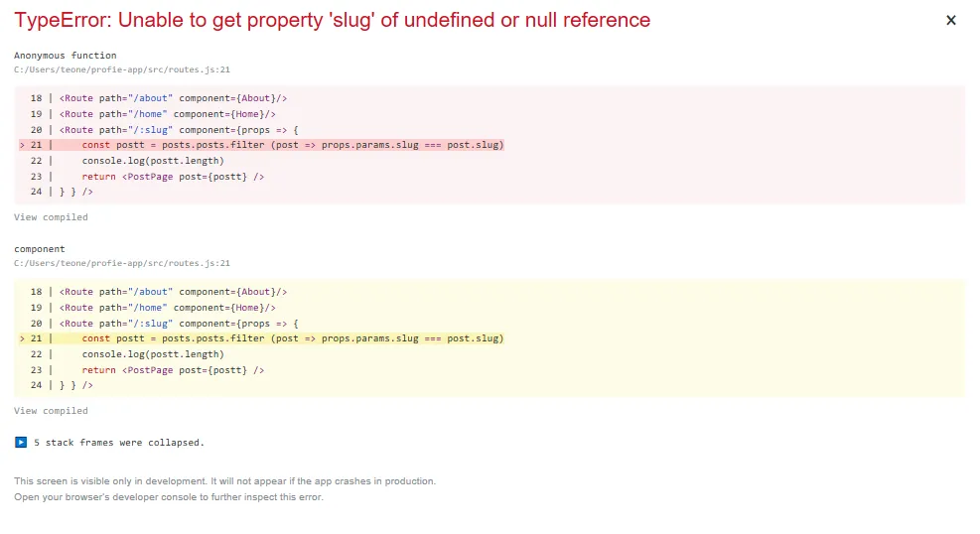The height and width of the screenshot is (534, 980).
Task: Click View compiled under the yellow code block
Action: tap(51, 411)
